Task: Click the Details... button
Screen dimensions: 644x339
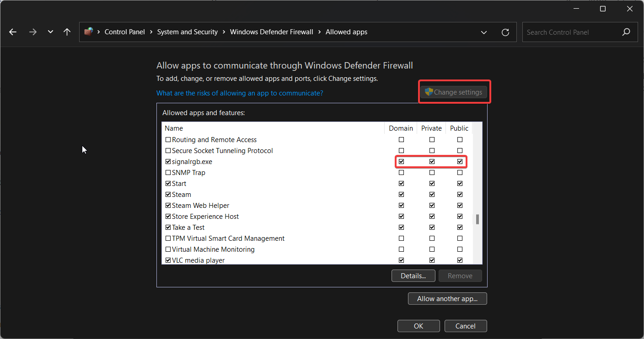Action: tap(413, 275)
